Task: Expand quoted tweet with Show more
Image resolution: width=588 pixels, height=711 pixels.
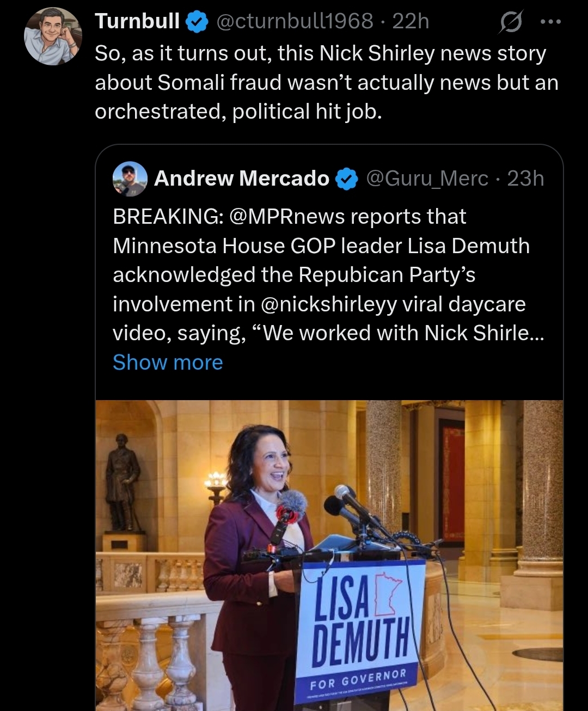Action: (168, 362)
